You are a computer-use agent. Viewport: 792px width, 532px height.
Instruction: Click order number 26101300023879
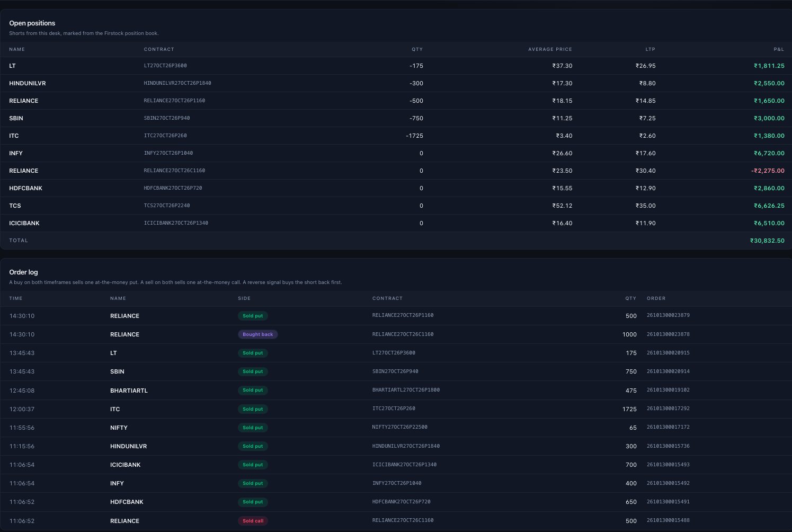click(668, 315)
